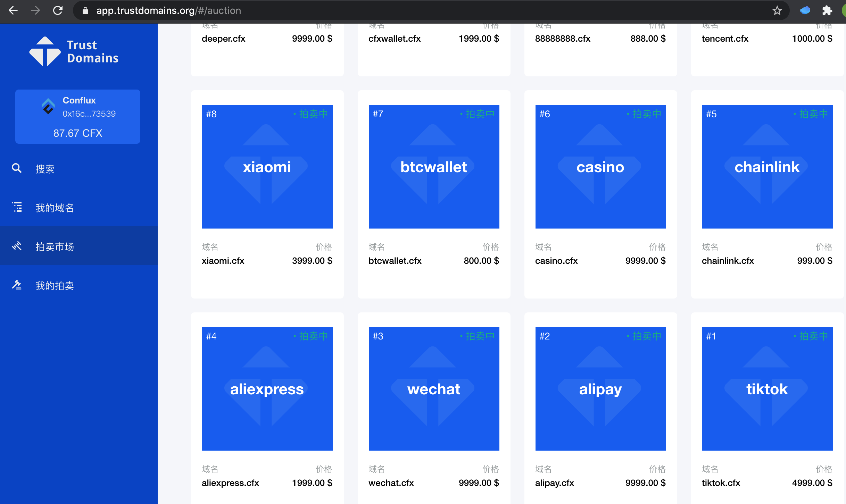
Task: Bookmark this page with the star
Action: click(x=777, y=11)
